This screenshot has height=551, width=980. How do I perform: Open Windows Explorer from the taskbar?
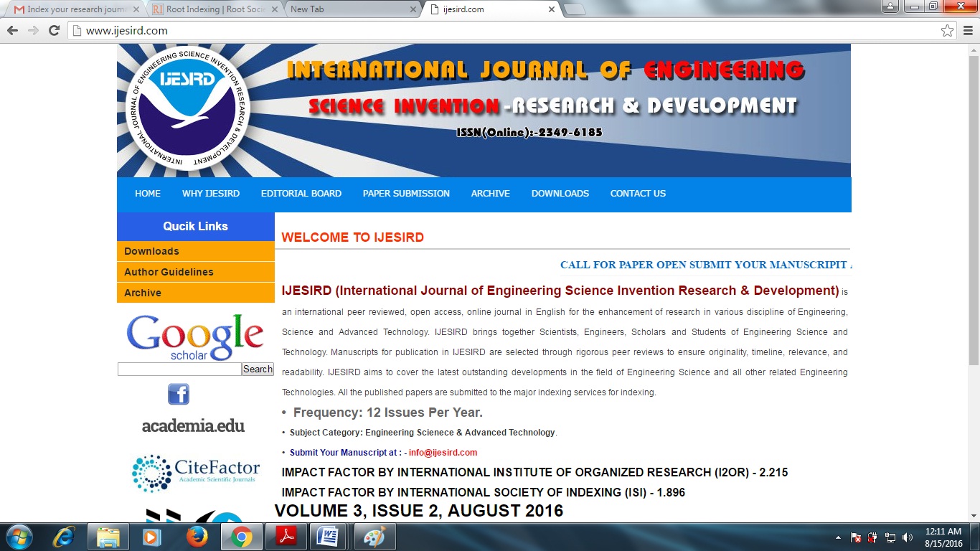tap(108, 537)
